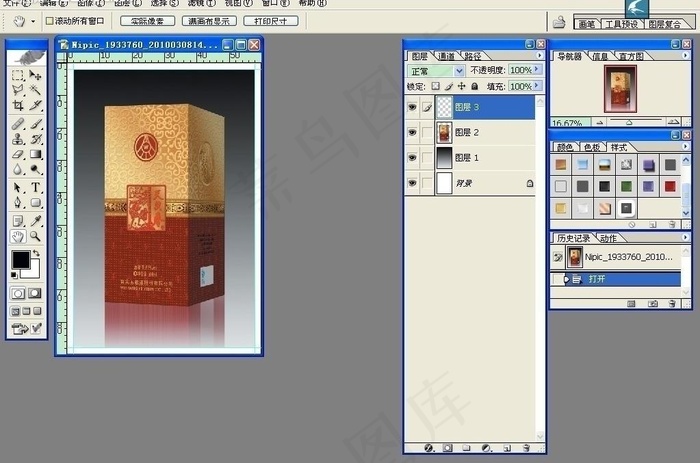The height and width of the screenshot is (463, 700).
Task: Reset to default black and white colors
Action: click(14, 275)
